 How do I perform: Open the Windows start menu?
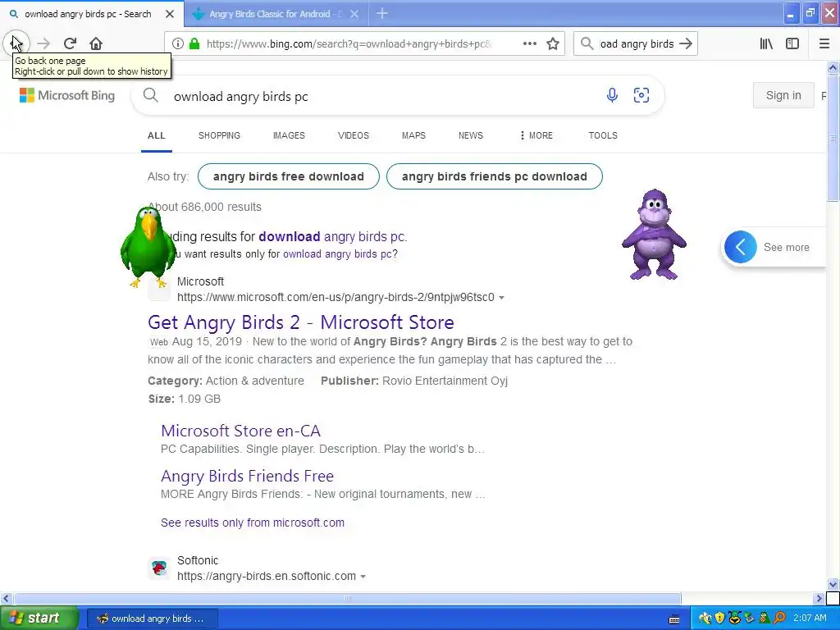39,619
